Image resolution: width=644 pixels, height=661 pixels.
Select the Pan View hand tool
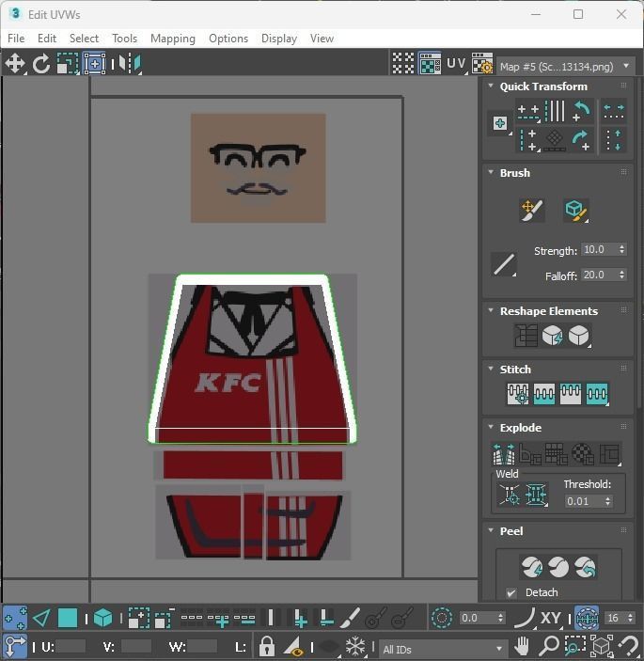click(522, 645)
